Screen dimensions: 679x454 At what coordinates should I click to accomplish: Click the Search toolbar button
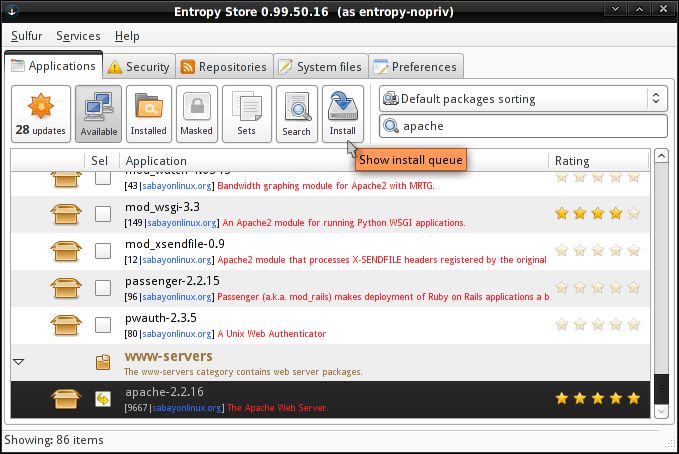pyautogui.click(x=297, y=114)
